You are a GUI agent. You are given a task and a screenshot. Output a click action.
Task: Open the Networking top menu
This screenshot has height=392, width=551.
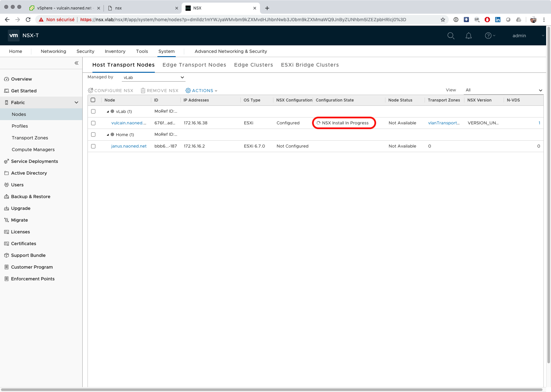53,51
